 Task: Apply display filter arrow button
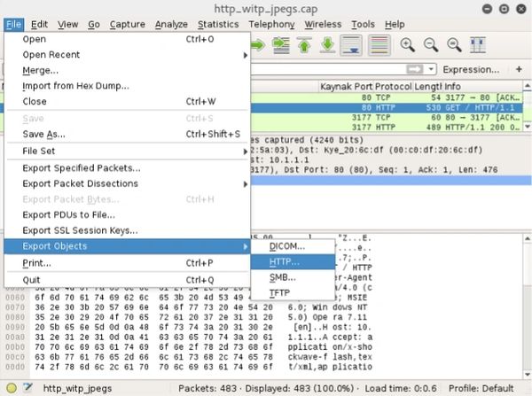[x=415, y=69]
